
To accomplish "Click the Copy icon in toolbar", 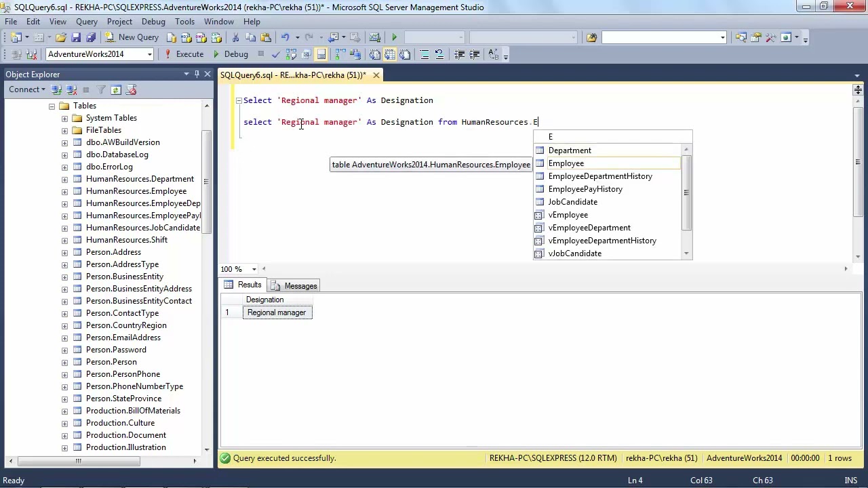I will 250,37.
